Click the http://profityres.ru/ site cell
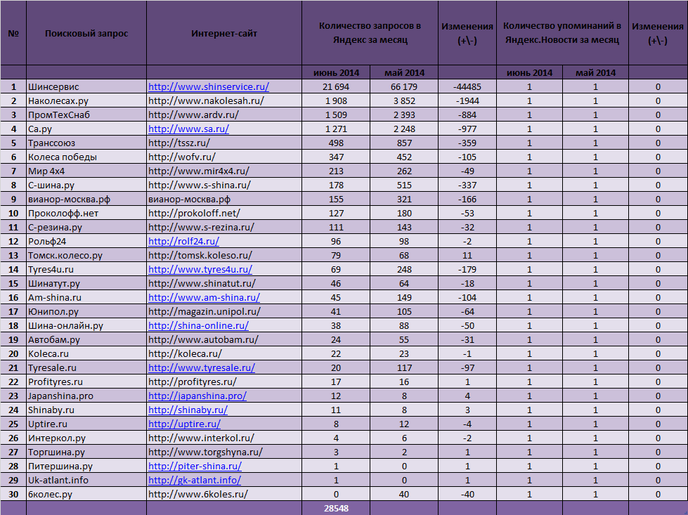688x515 pixels. [224, 381]
